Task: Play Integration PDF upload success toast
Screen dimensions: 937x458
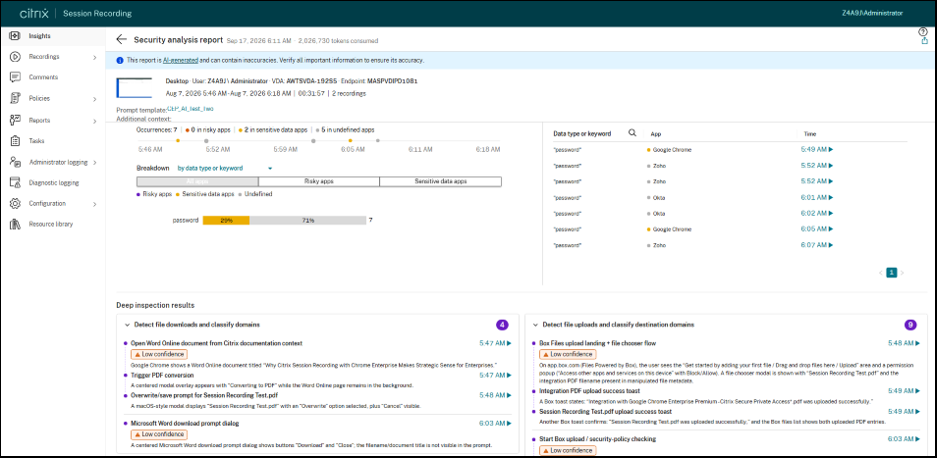Action: [904, 390]
